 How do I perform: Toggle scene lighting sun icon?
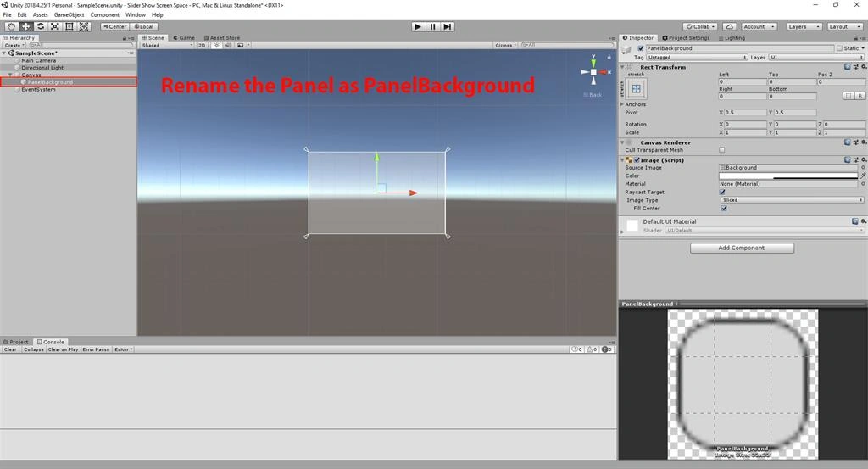[x=216, y=46]
